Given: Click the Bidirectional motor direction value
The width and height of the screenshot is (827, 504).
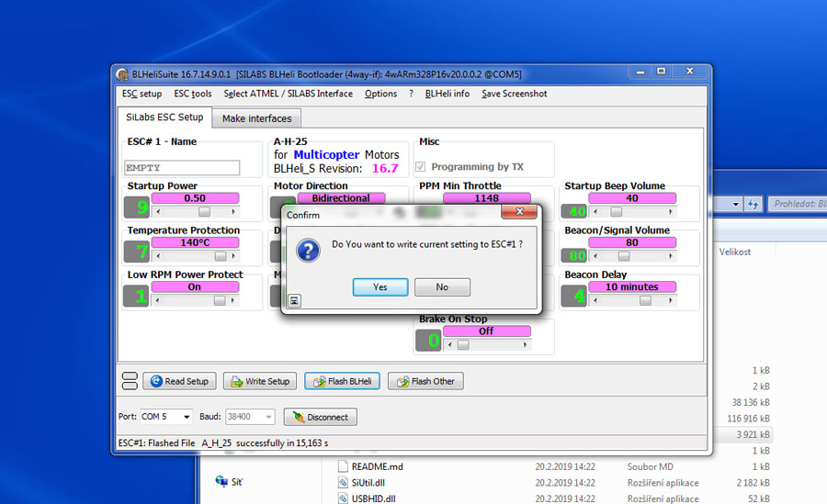Looking at the screenshot, I should click(x=341, y=198).
